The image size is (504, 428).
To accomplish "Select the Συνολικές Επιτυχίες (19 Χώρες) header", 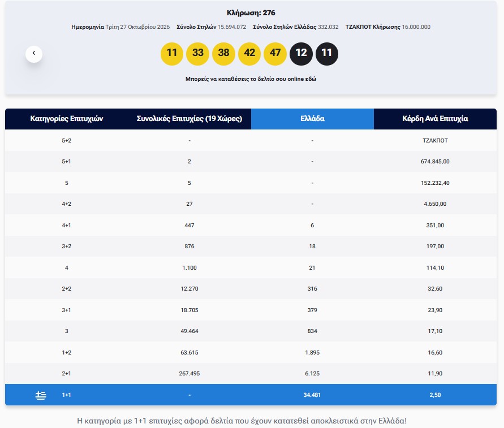I will [189, 119].
